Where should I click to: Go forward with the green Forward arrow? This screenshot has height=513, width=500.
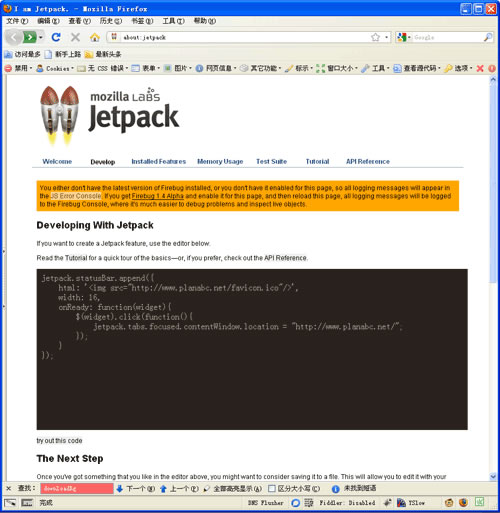tap(30, 37)
